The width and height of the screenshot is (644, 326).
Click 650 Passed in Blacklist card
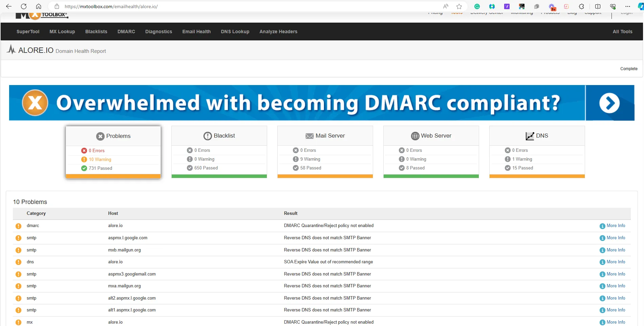coord(206,168)
